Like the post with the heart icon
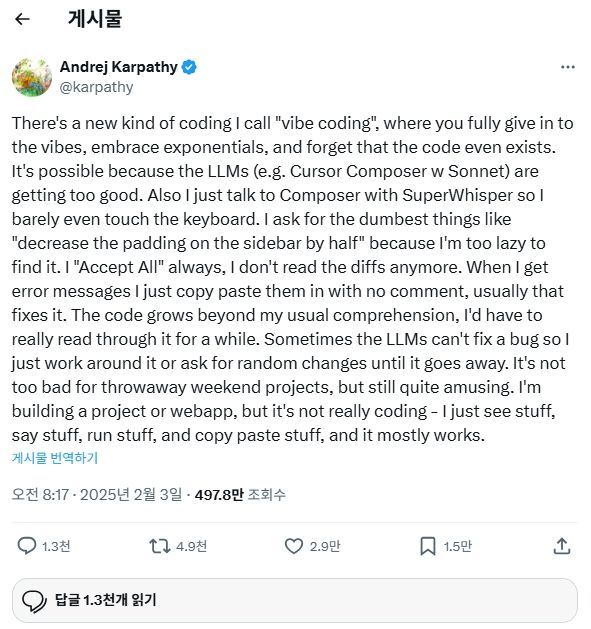The height and width of the screenshot is (629, 591). point(294,546)
